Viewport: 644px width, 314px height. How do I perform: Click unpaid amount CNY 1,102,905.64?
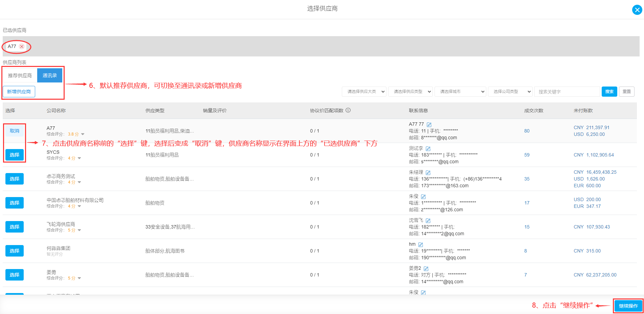[x=594, y=155]
